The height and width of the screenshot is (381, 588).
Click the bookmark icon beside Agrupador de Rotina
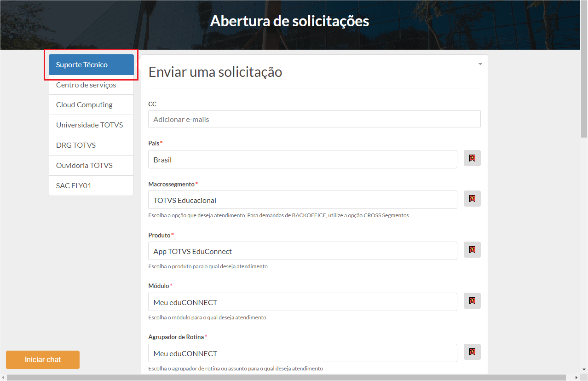pyautogui.click(x=472, y=352)
